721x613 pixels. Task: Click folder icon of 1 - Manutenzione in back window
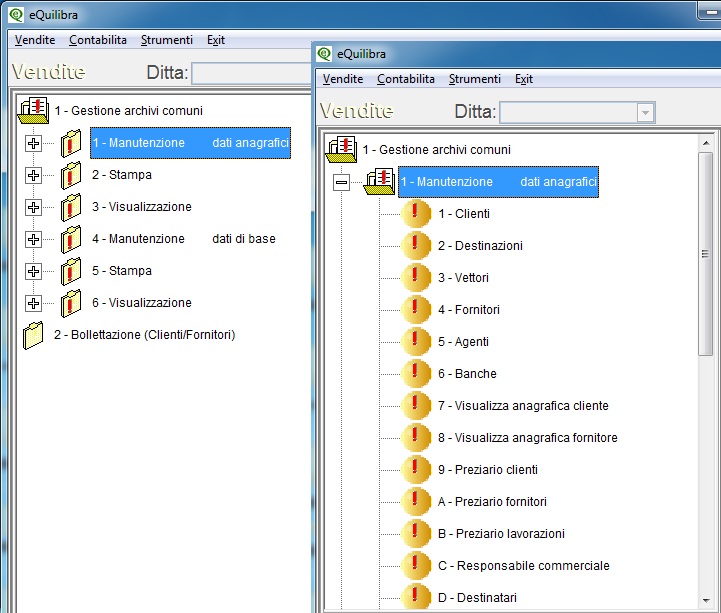pos(71,143)
